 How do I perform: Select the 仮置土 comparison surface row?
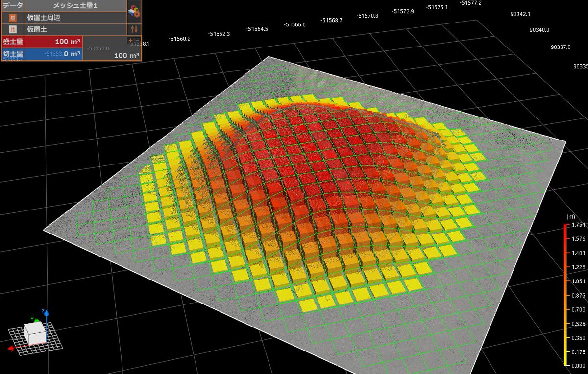pyautogui.click(x=74, y=29)
